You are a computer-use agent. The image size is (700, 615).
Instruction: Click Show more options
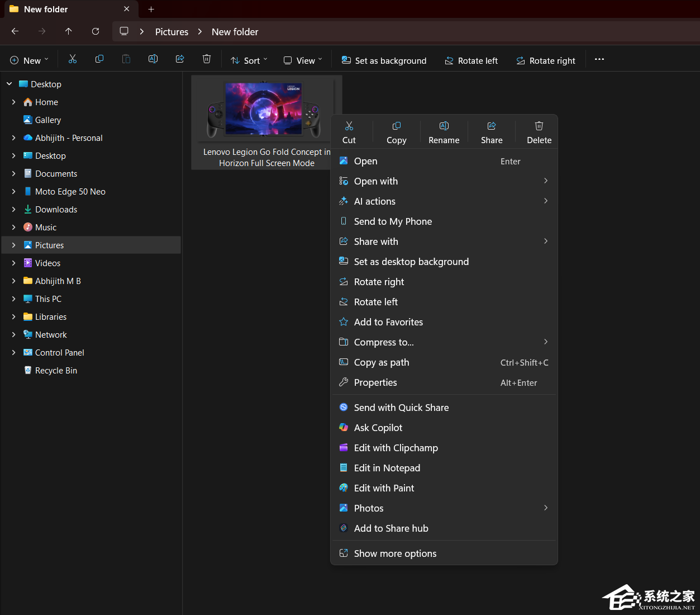click(444, 553)
